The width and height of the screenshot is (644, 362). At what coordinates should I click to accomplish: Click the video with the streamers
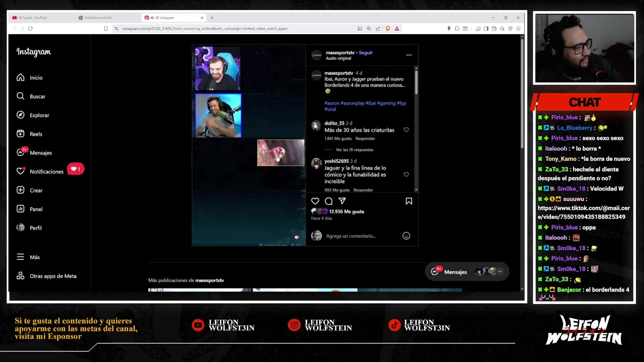(x=249, y=146)
